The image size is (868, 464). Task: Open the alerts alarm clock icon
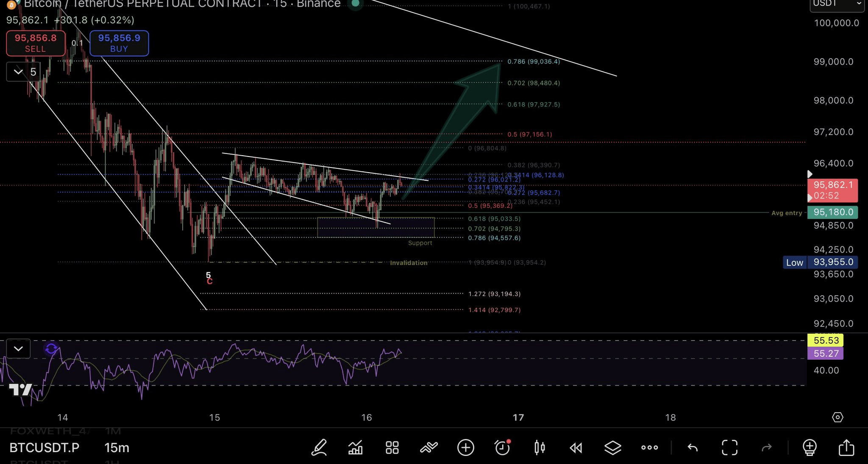click(502, 447)
